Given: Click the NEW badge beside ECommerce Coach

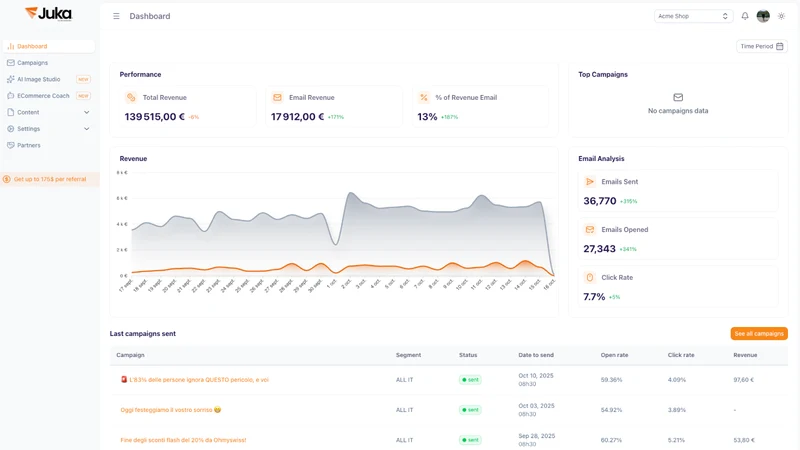Looking at the screenshot, I should coord(83,95).
